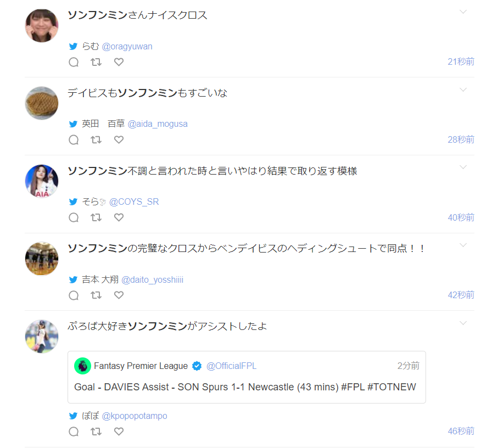Retweet the @aida_mogusa tweet
Screen dimensions: 498x448
(96, 139)
